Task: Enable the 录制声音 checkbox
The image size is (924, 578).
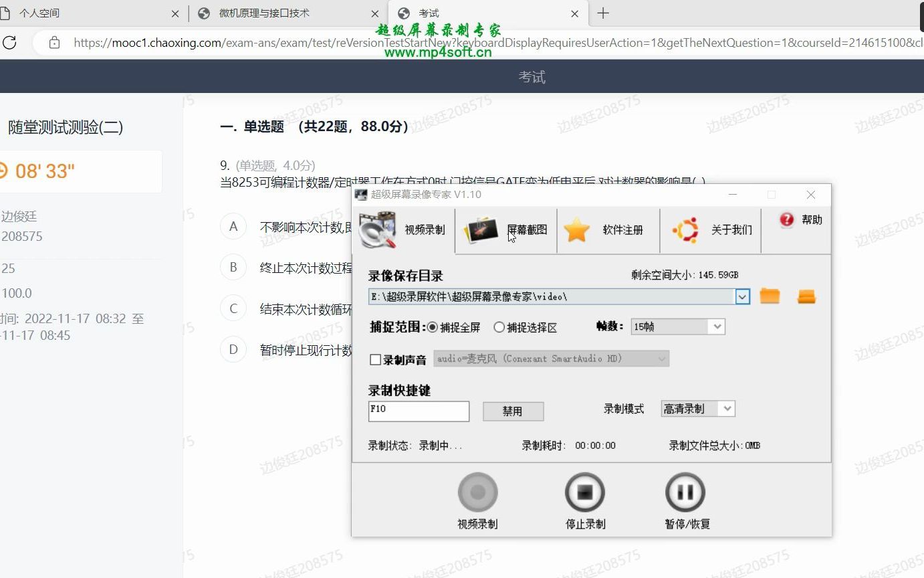Action: pyautogui.click(x=375, y=360)
